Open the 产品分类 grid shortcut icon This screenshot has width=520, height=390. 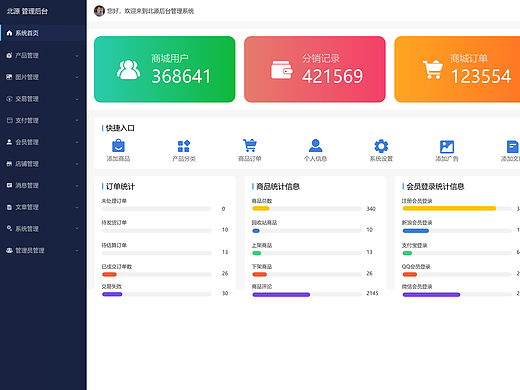(184, 146)
